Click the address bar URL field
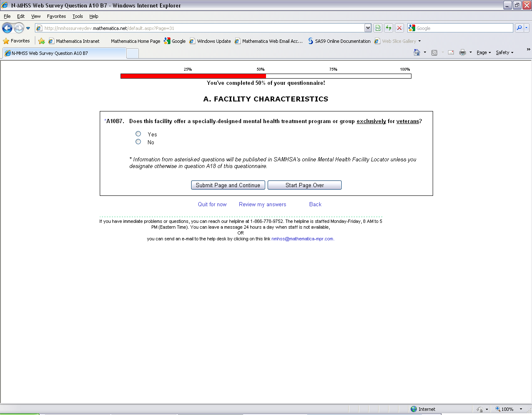 click(199, 28)
